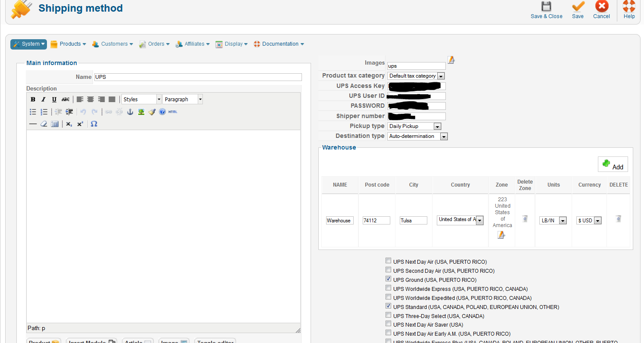Viewport: 644px width, 343px height.
Task: Open the Help page
Action: [629, 10]
